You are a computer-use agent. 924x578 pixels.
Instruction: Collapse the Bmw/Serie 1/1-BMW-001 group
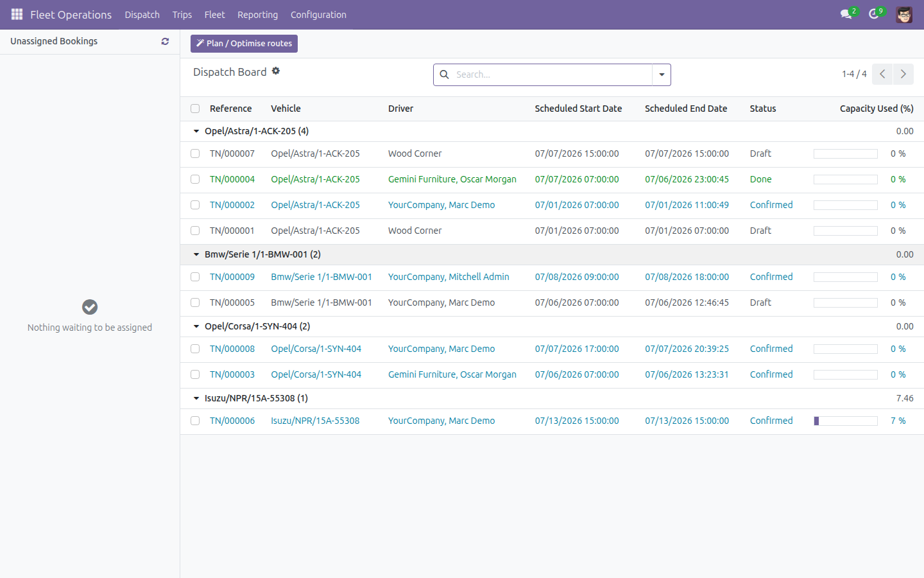pos(196,254)
